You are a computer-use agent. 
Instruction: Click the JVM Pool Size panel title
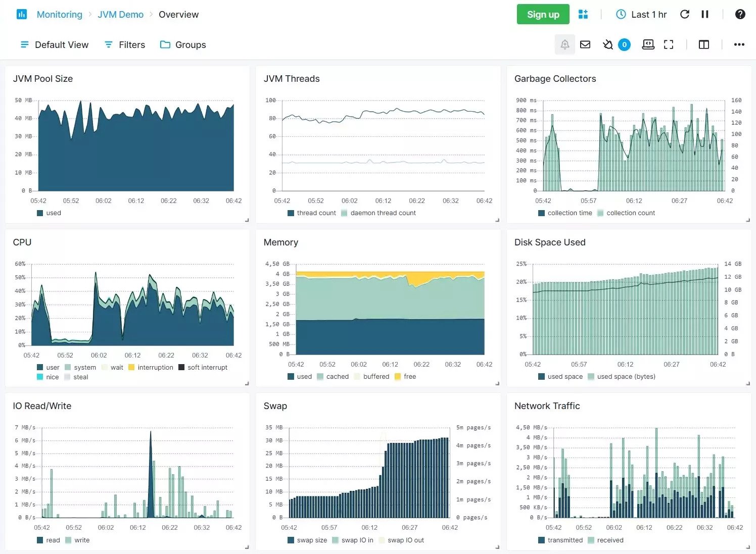point(43,79)
